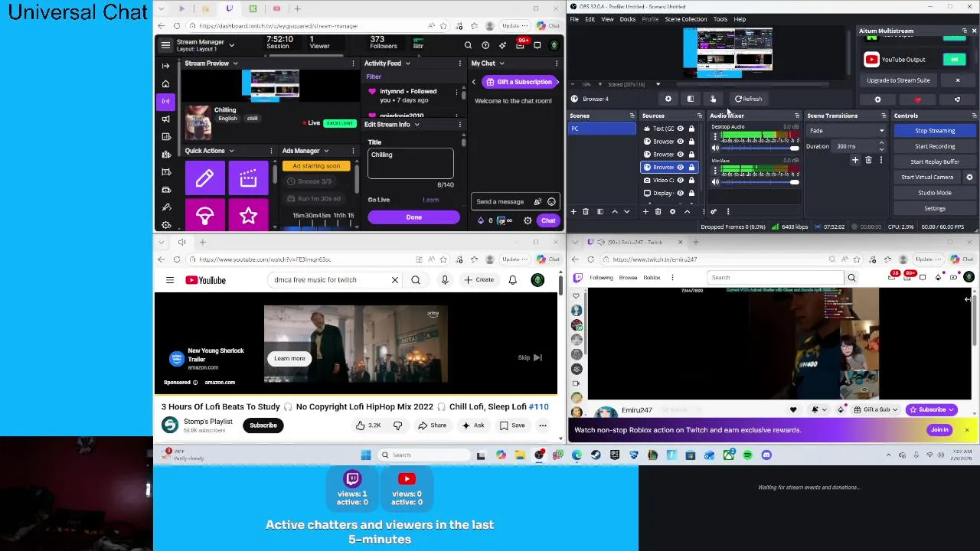This screenshot has height=551, width=980.
Task: Click the parachute raid quick action tile
Action: pos(204,216)
